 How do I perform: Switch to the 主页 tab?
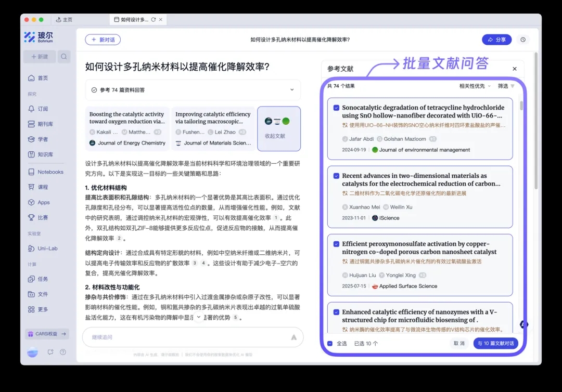click(65, 20)
